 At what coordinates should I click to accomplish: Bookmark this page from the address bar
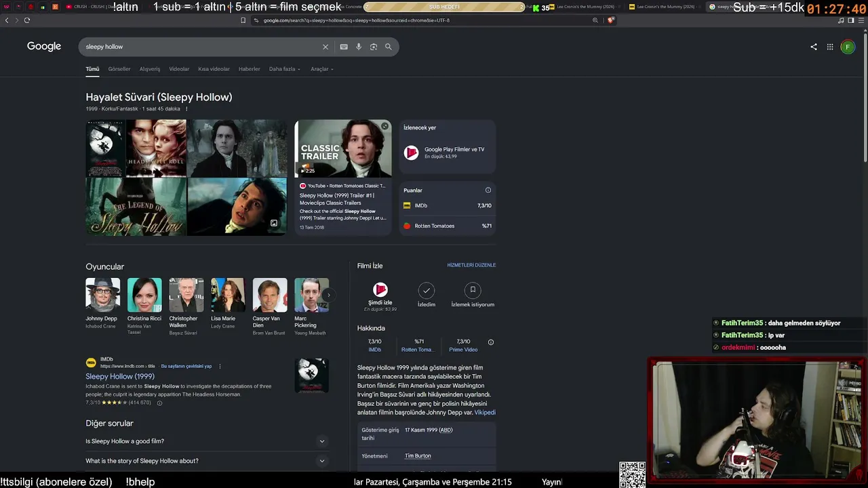click(243, 20)
